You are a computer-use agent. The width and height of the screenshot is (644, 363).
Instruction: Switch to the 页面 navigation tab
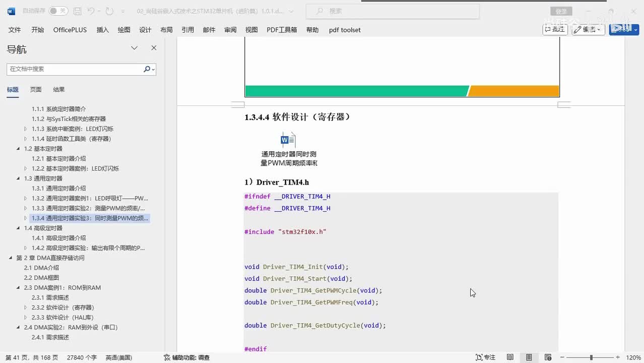pyautogui.click(x=36, y=90)
